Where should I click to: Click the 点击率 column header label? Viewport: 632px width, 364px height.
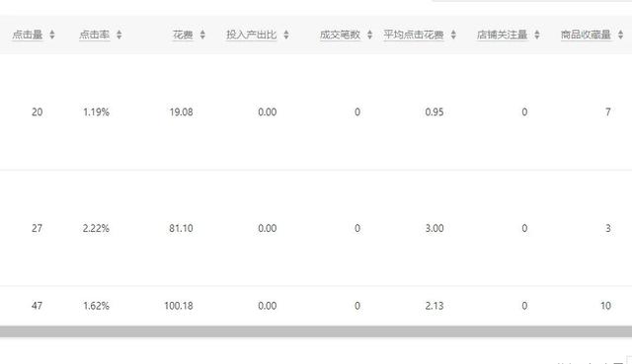95,35
